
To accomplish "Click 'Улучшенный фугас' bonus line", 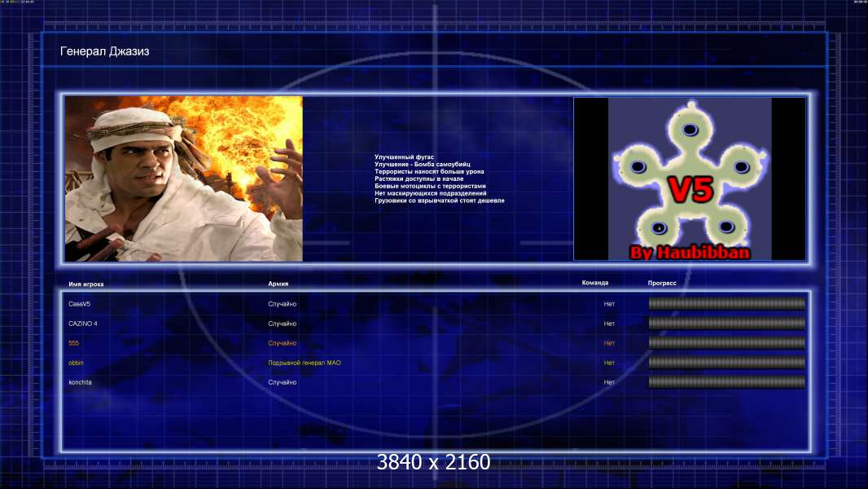I will click(x=404, y=157).
